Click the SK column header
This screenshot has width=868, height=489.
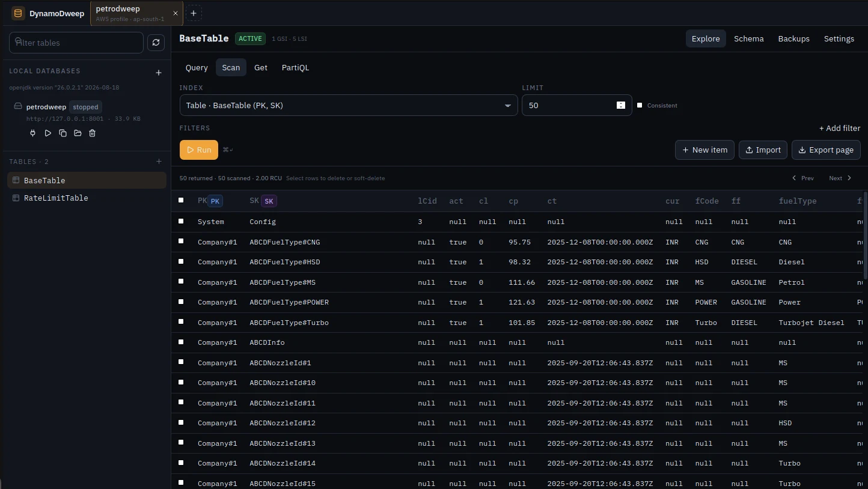point(263,201)
